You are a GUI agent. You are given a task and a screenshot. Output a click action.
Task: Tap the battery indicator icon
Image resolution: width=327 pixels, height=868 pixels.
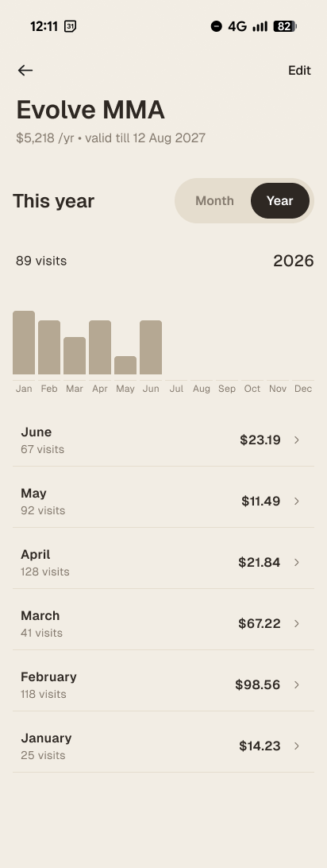285,26
